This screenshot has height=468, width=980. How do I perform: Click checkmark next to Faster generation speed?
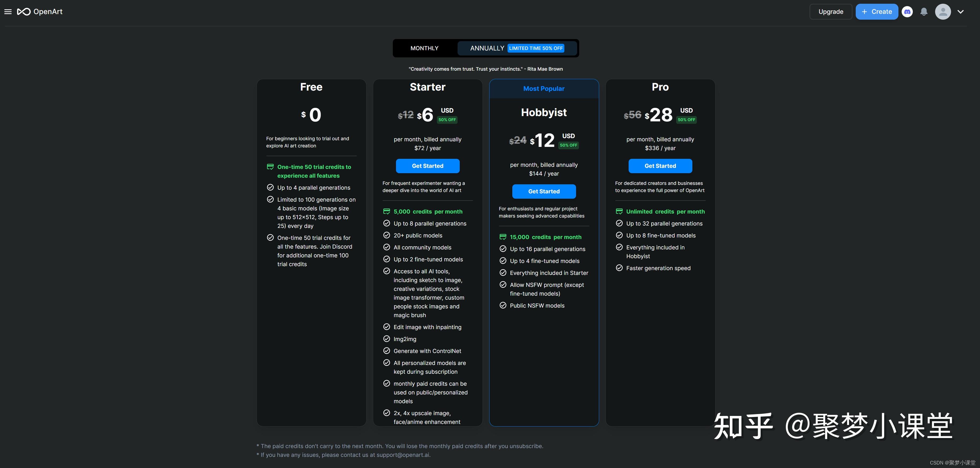[619, 268]
